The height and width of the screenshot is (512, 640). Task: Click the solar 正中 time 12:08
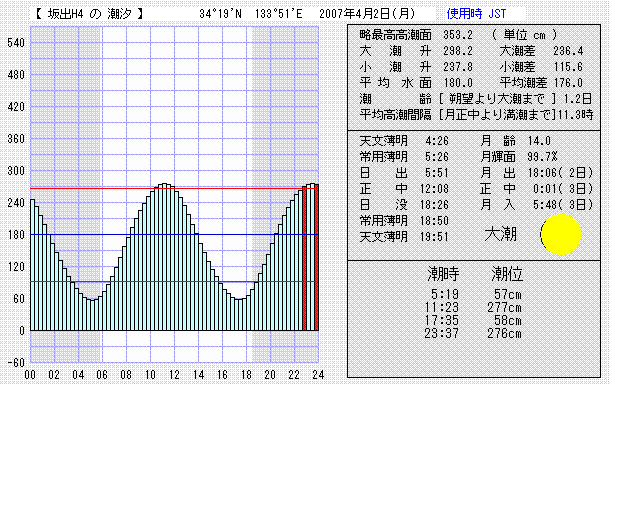pos(434,189)
